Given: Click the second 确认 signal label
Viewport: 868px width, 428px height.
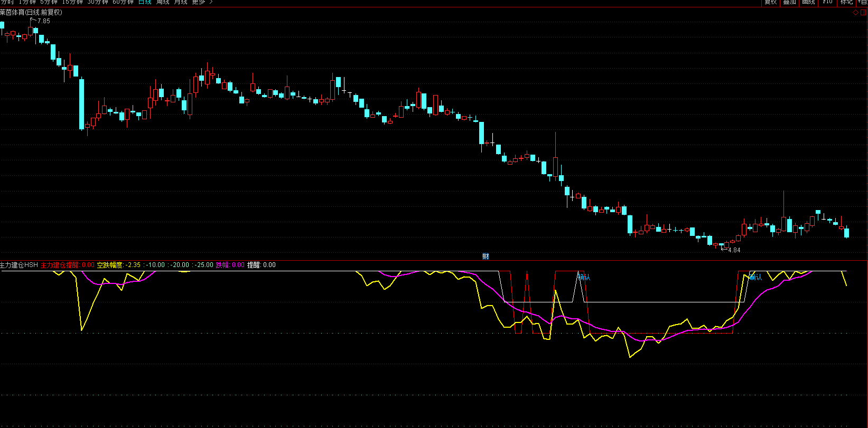Looking at the screenshot, I should (x=755, y=278).
